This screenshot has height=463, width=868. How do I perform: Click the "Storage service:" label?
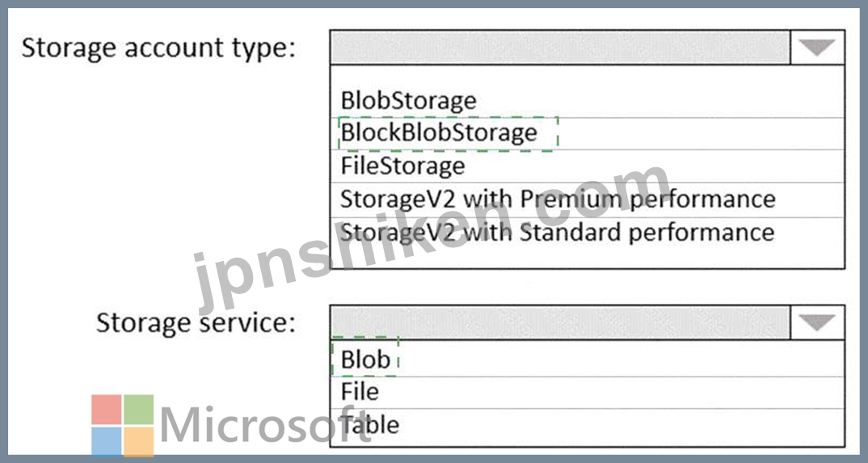pos(196,322)
